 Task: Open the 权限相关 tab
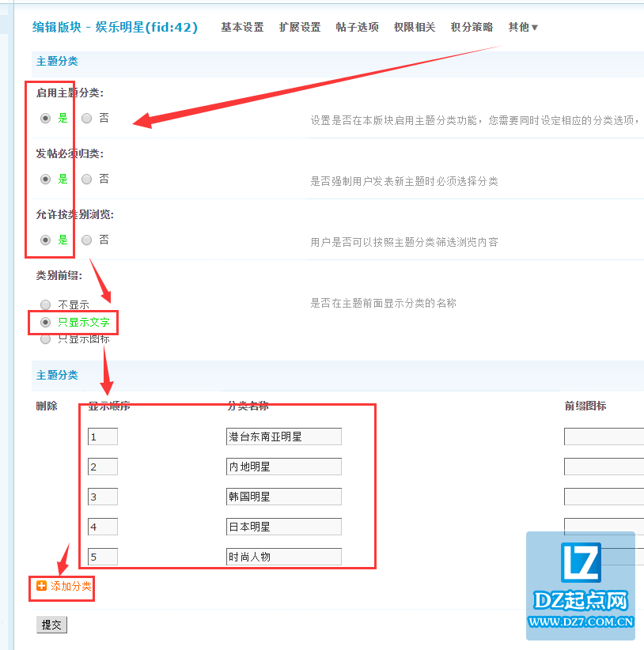pos(415,28)
